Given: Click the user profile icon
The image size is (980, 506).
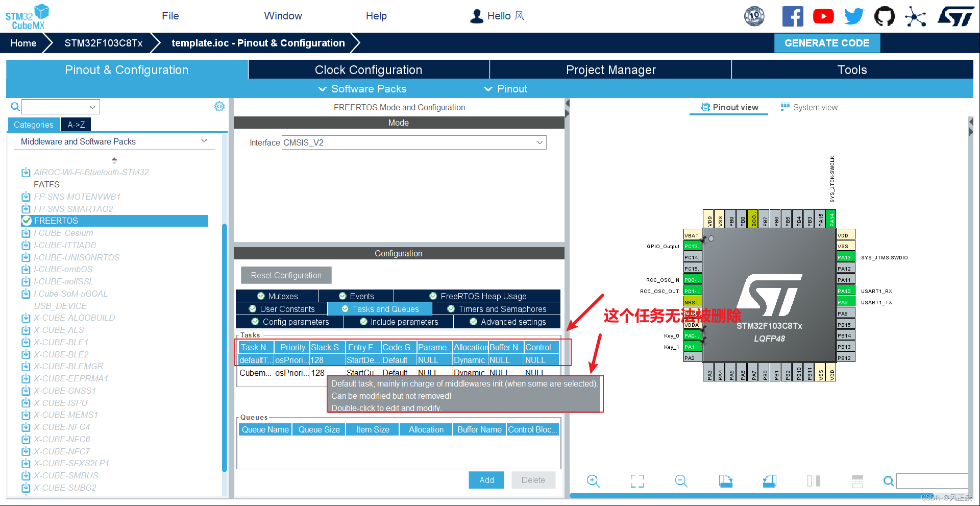Looking at the screenshot, I should 477,16.
